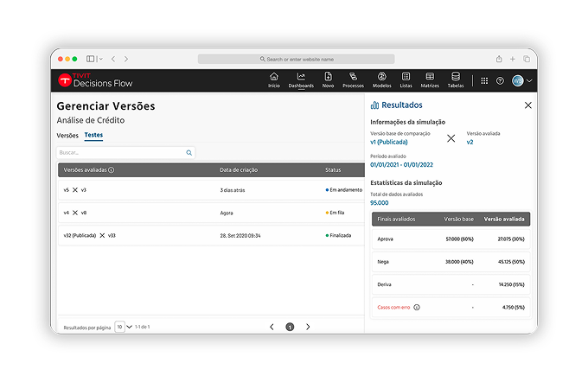The height and width of the screenshot is (382, 588).
Task: Go to the next results page
Action: (x=308, y=327)
